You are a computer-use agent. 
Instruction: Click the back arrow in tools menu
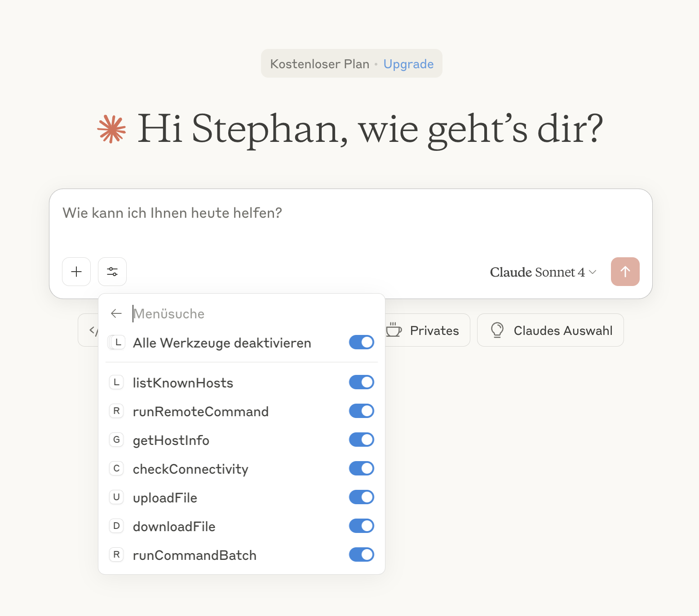click(x=116, y=313)
